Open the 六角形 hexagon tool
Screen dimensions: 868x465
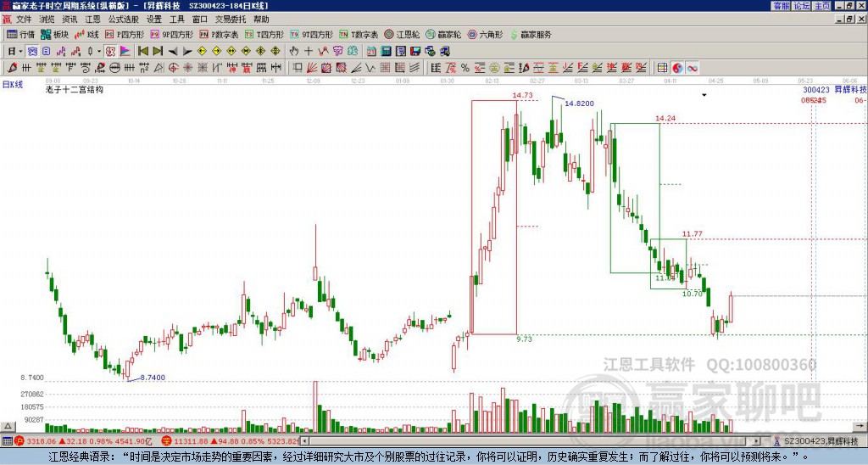click(485, 34)
